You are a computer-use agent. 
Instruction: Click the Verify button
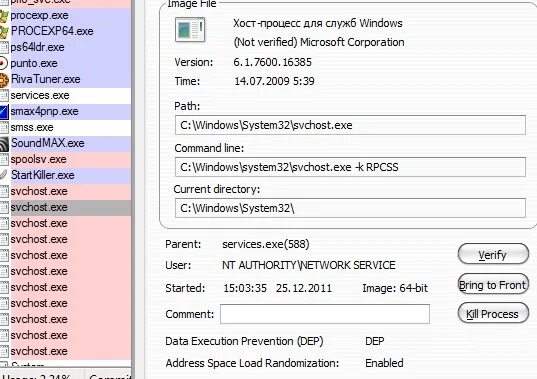click(493, 254)
